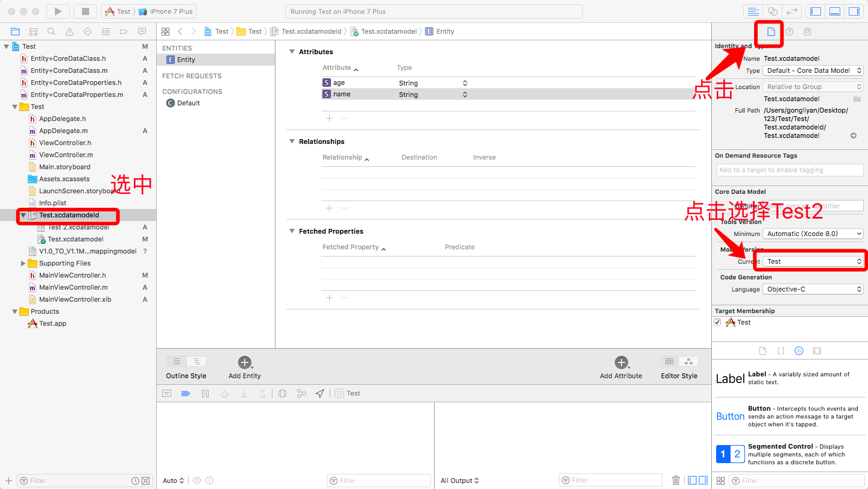Open Tools Version Minimum dropdown
Image resolution: width=868 pixels, height=489 pixels.
(813, 234)
